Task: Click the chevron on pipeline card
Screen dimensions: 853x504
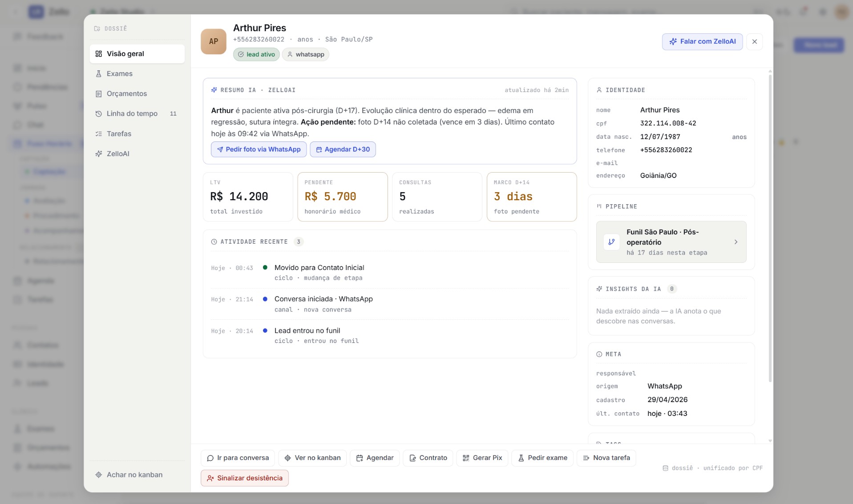Action: point(736,242)
